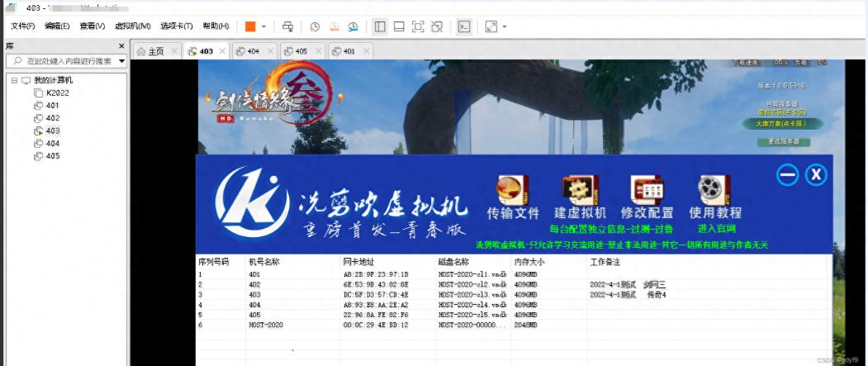Click the 序列号码 column header
This screenshot has height=366, width=868.
point(213,261)
